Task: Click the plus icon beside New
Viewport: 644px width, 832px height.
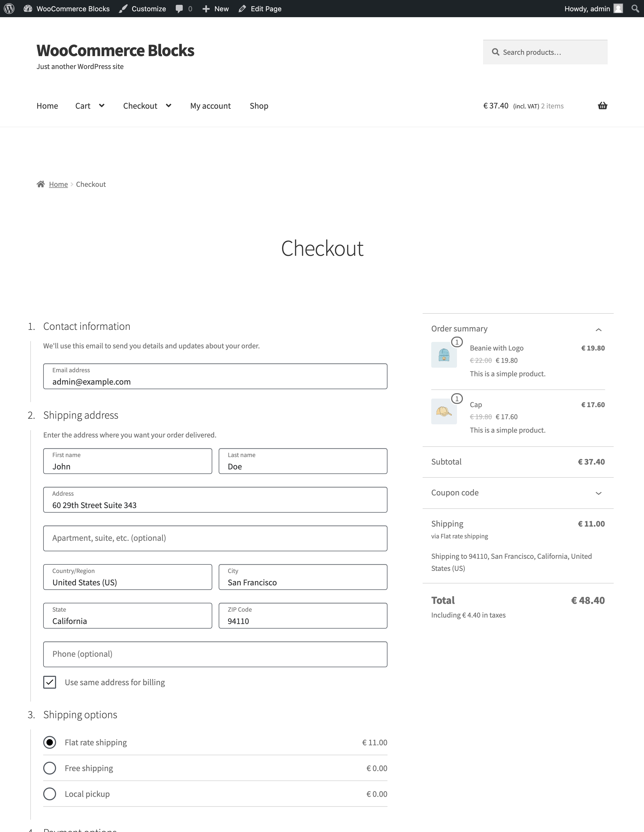Action: coord(206,9)
